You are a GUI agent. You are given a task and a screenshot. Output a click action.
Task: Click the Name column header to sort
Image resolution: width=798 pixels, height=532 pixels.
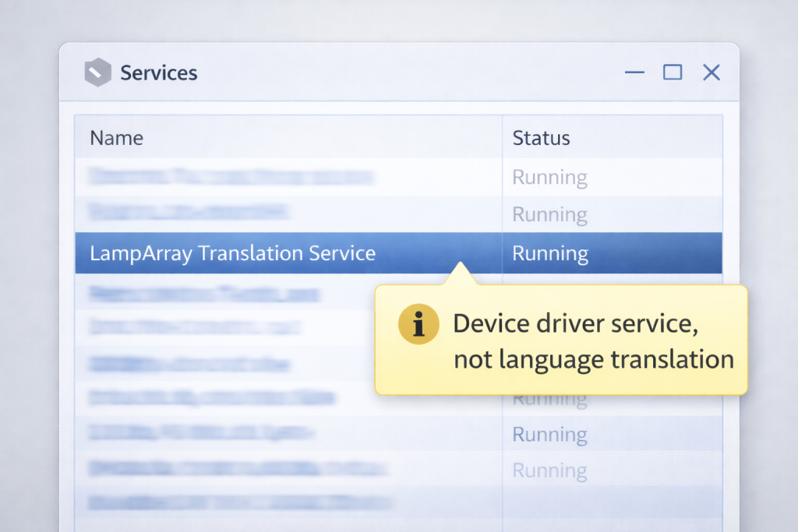coord(116,138)
